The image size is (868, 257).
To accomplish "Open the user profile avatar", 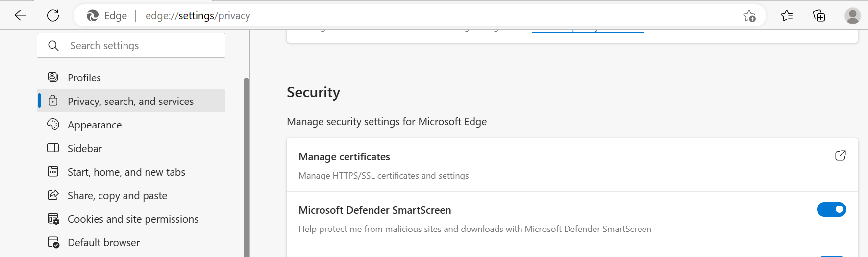I will tap(852, 16).
